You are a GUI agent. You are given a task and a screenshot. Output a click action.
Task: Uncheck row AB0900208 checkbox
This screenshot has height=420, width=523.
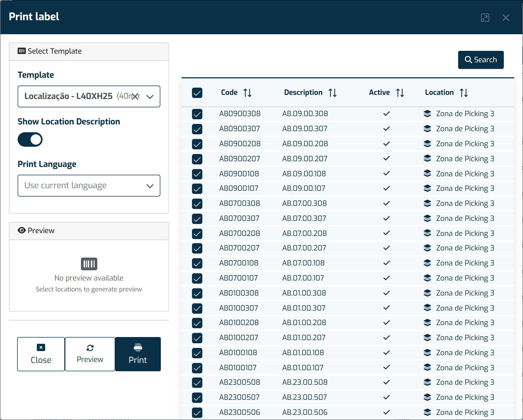(197, 144)
